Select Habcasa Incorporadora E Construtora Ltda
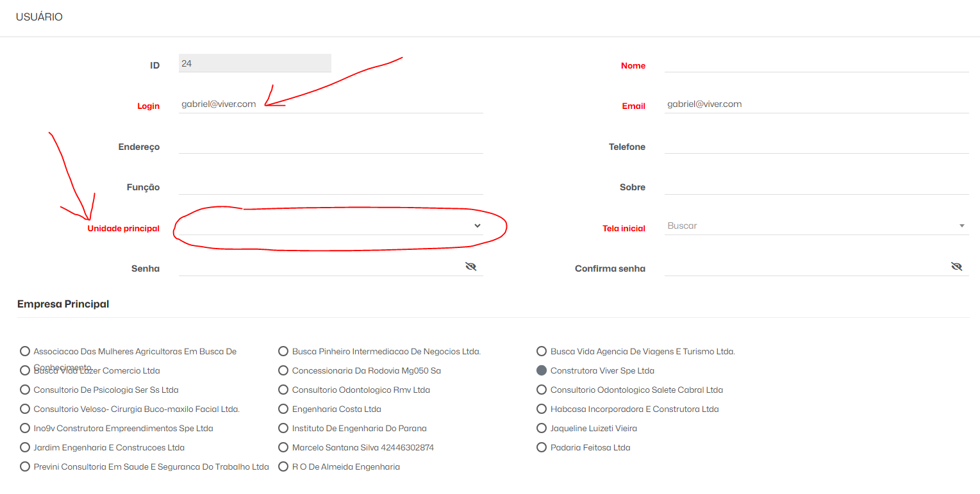Screen dimensions: 980x494 [542, 409]
